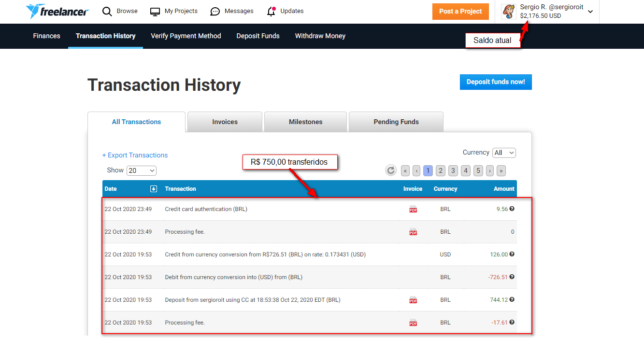
Task: Click the Currency column header
Action: point(445,189)
